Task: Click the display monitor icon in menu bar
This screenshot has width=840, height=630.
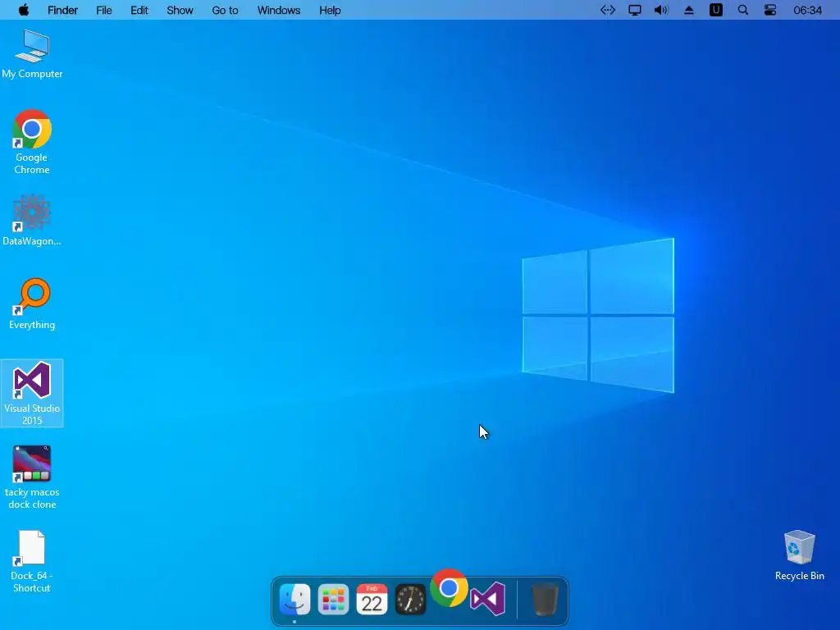Action: point(635,10)
